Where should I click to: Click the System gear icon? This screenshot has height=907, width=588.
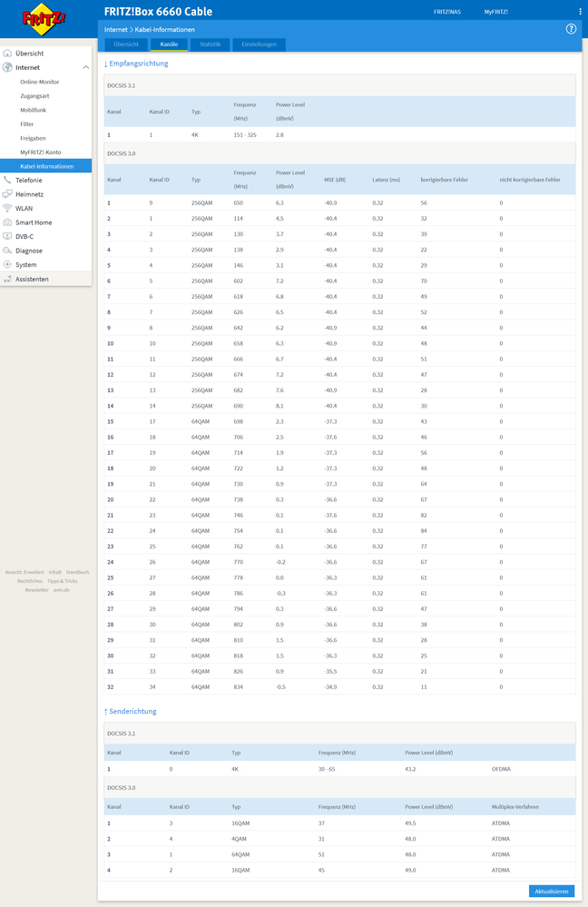tap(7, 264)
